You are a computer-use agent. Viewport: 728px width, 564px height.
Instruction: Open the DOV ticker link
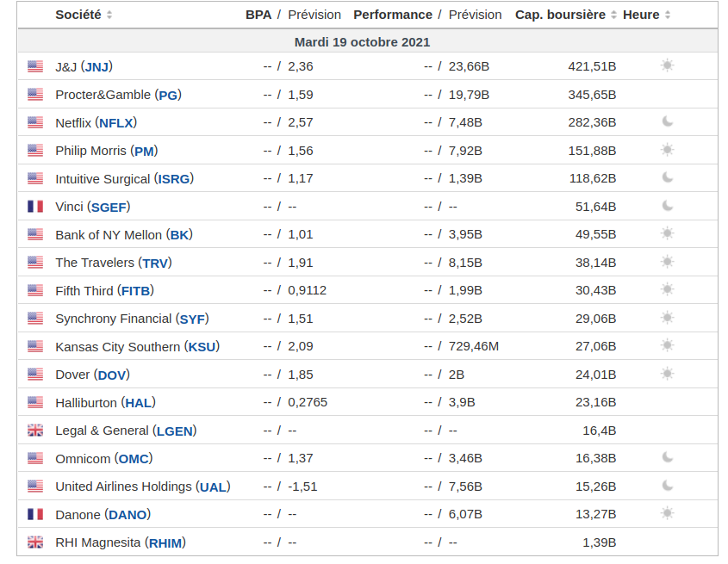click(x=112, y=375)
